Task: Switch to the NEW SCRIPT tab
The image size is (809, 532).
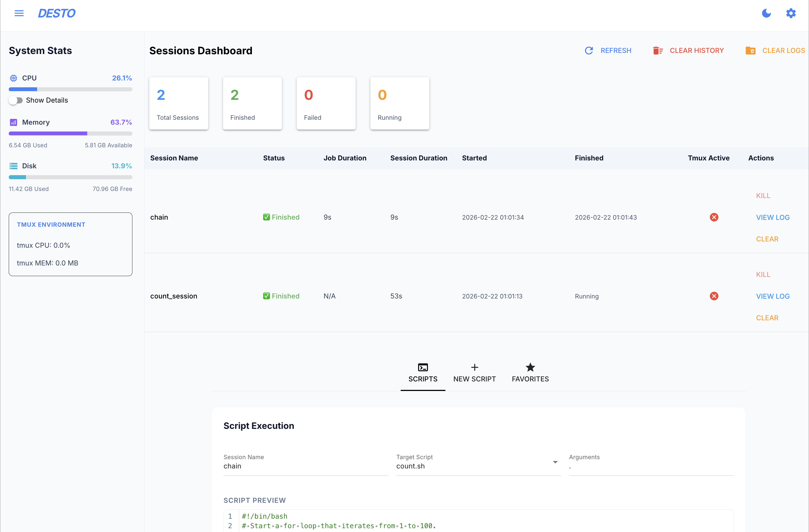Action: [474, 373]
